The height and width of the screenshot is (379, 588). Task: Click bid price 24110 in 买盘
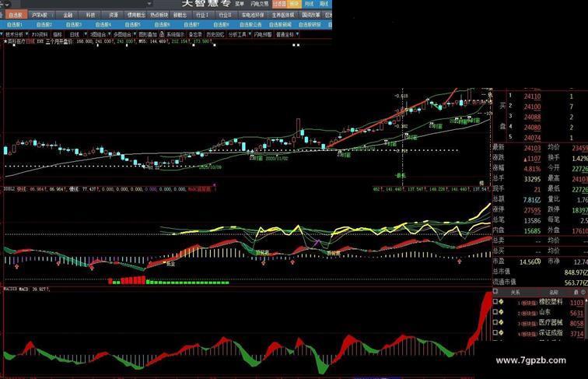tap(533, 97)
